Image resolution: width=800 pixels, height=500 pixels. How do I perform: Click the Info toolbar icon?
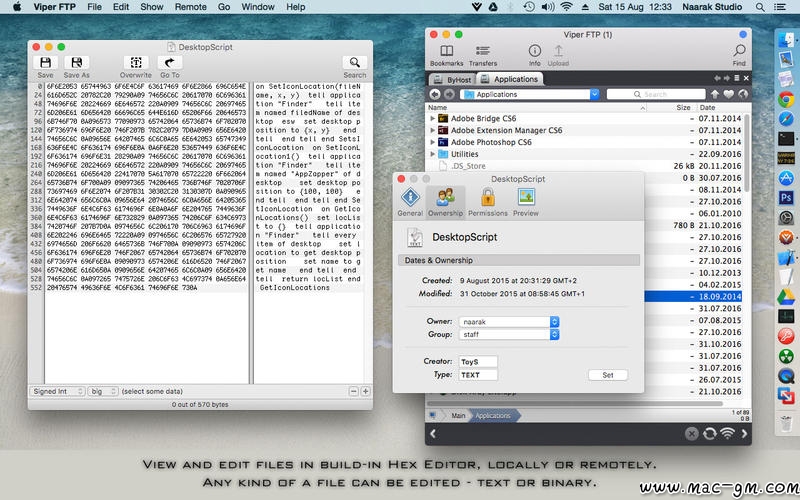[535, 51]
